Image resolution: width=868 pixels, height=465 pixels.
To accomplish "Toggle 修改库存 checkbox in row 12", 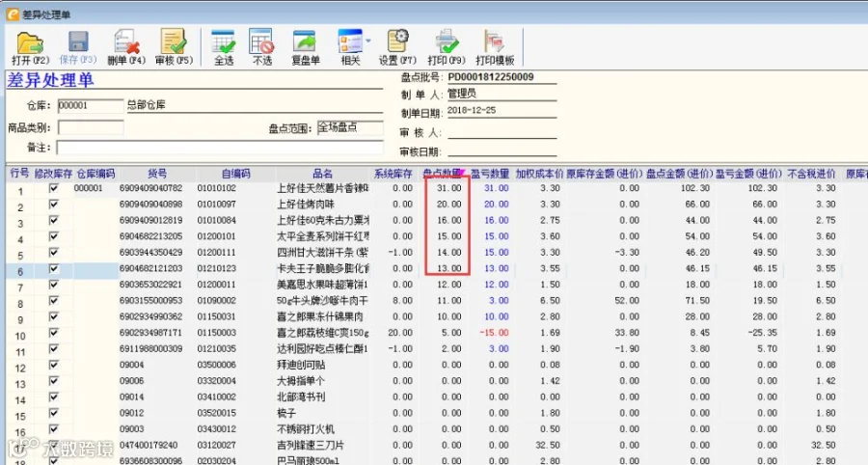I will tap(53, 365).
